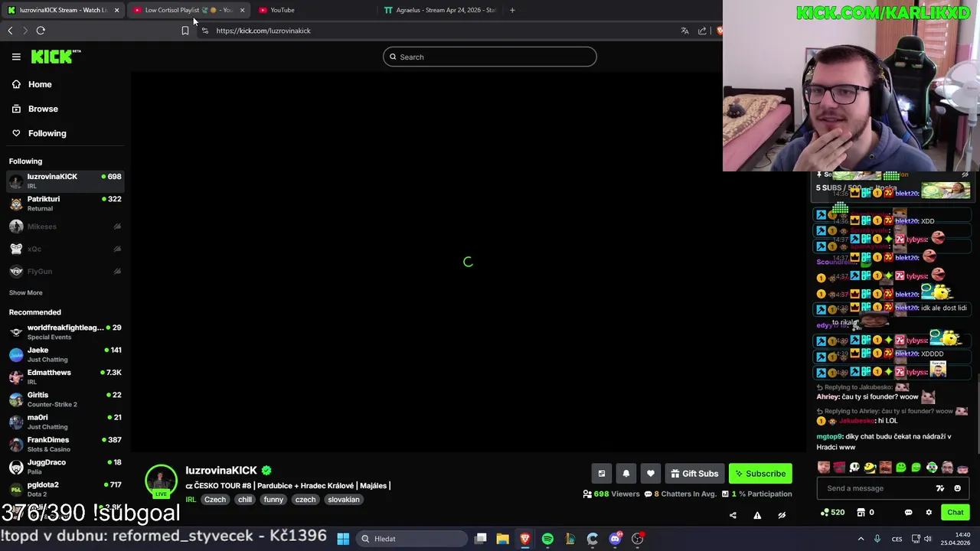Image resolution: width=980 pixels, height=551 pixels.
Task: Click the KICK logo
Action: (55, 57)
